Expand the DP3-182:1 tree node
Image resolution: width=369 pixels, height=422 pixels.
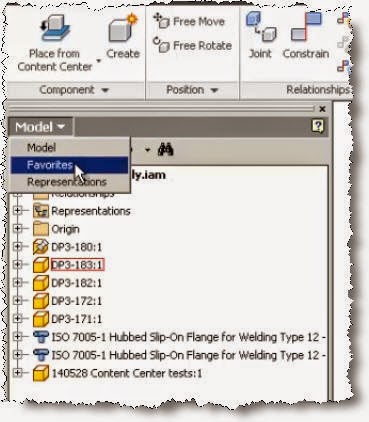tap(17, 283)
